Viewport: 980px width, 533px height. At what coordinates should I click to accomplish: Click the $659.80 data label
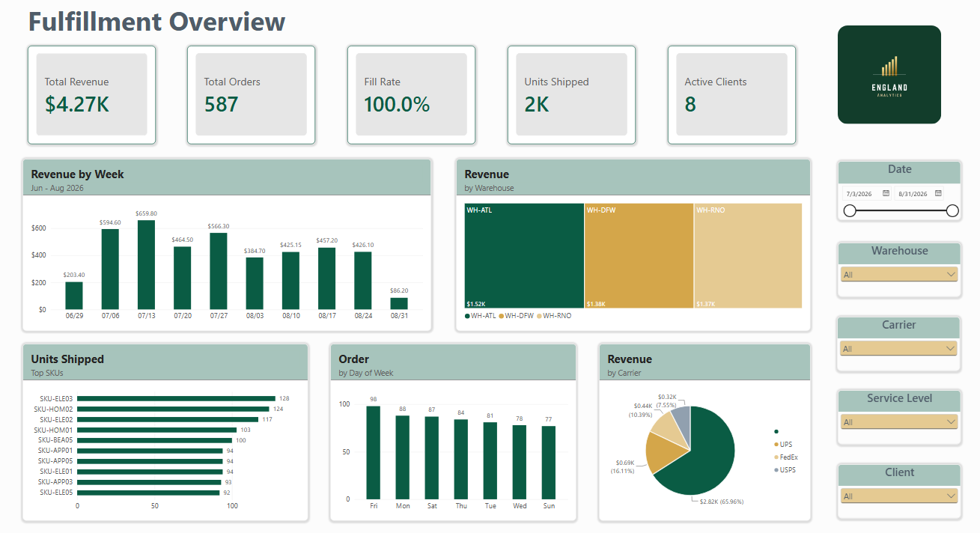146,213
